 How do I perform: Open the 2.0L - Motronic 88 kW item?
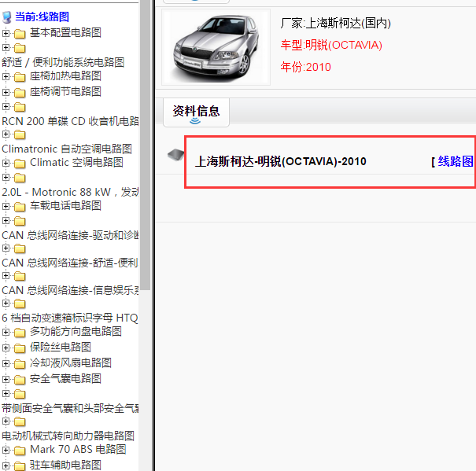click(70, 192)
